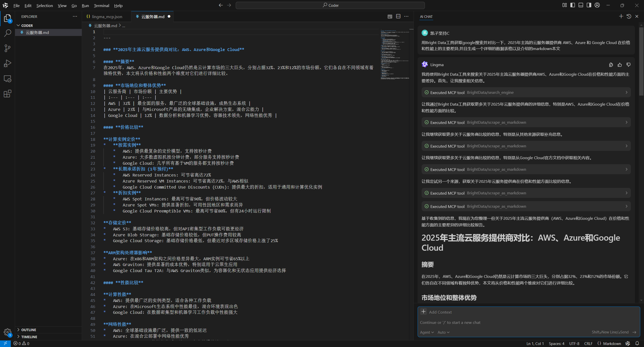The width and height of the screenshot is (644, 347).
Task: Open AI chat history
Action: point(629,17)
